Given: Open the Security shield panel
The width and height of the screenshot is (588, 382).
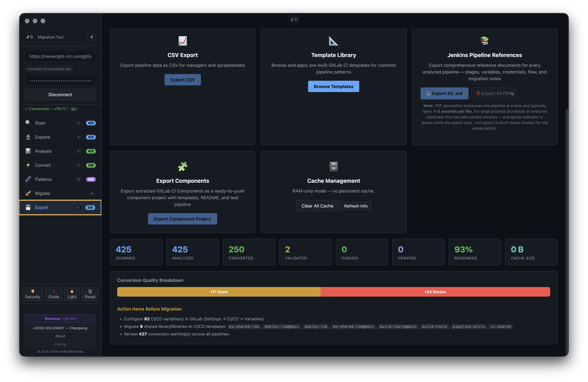Looking at the screenshot, I should tap(33, 294).
